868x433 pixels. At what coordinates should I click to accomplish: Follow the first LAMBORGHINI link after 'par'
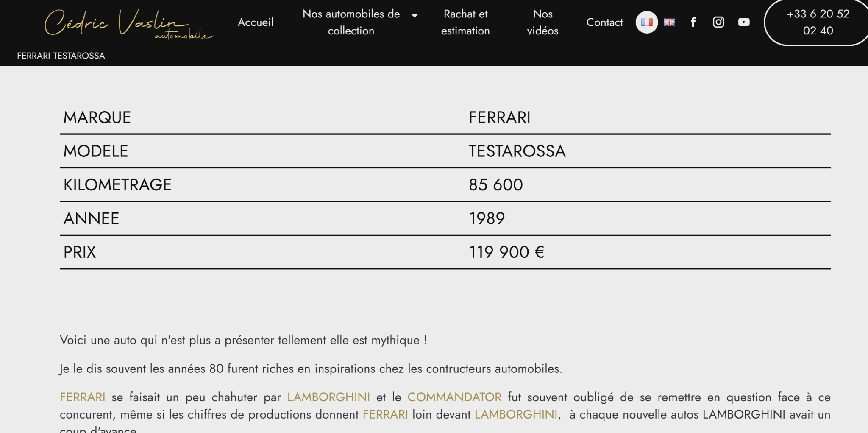(328, 397)
